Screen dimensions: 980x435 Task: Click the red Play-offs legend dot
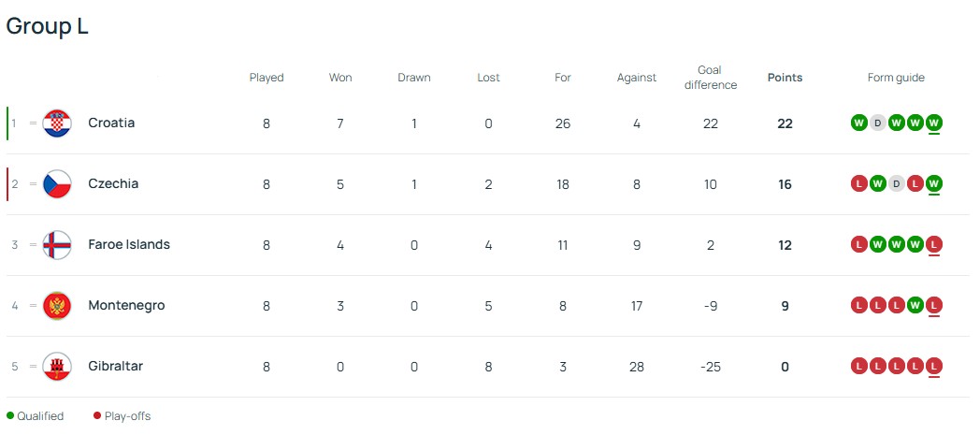coord(97,416)
